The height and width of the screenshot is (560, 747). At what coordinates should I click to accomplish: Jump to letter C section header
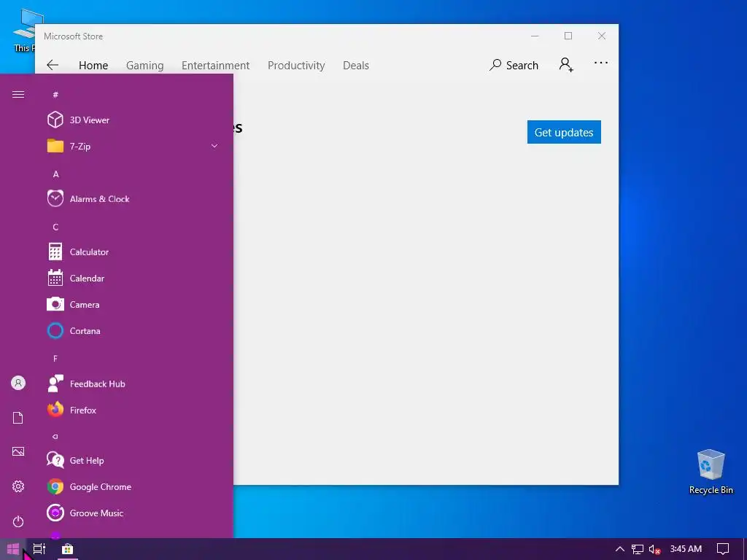pos(55,227)
